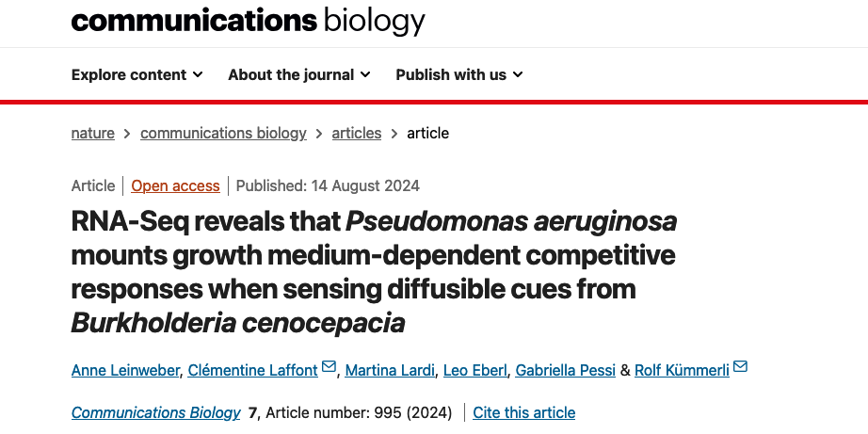Click the Communications Biology journal citation link
The height and width of the screenshot is (434, 868).
pos(155,412)
